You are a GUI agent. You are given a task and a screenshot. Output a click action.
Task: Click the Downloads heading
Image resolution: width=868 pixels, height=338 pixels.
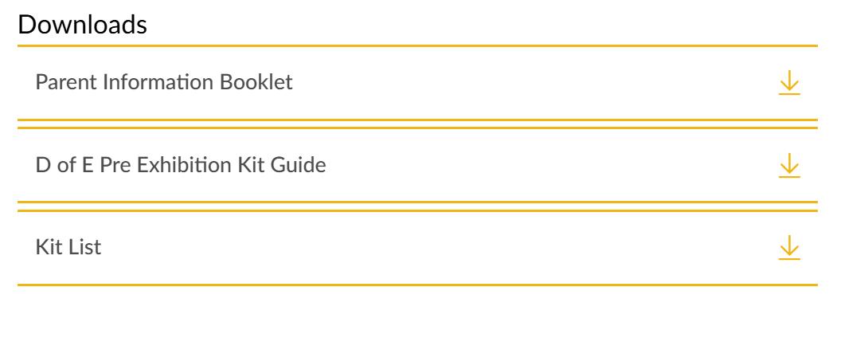[x=82, y=25]
